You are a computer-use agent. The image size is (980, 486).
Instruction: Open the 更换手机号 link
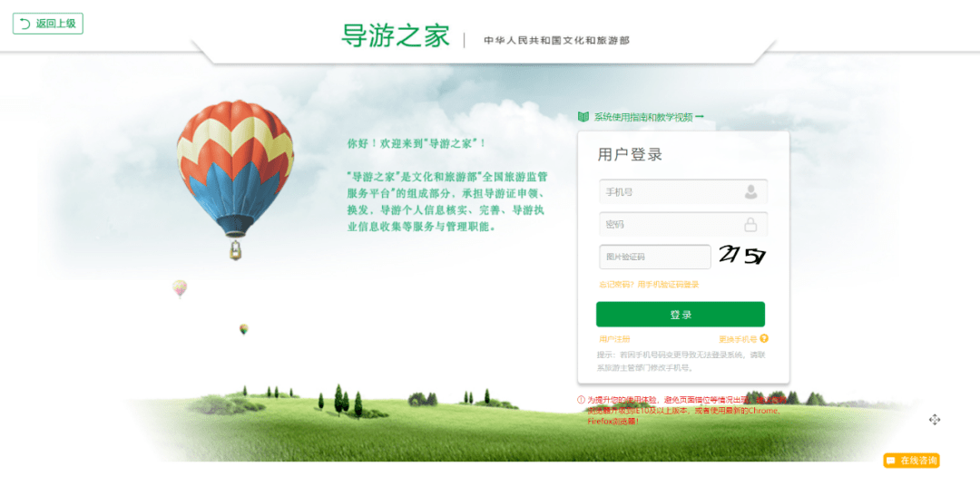coord(738,339)
